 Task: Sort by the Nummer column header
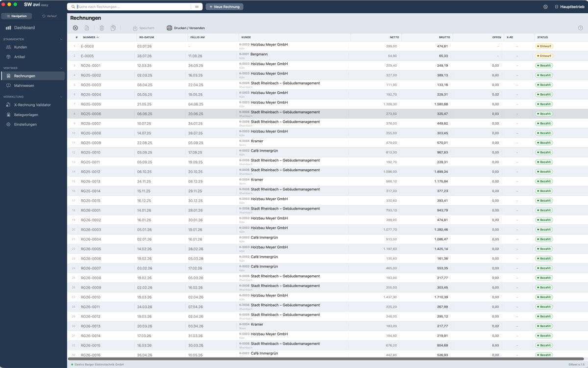91,37
